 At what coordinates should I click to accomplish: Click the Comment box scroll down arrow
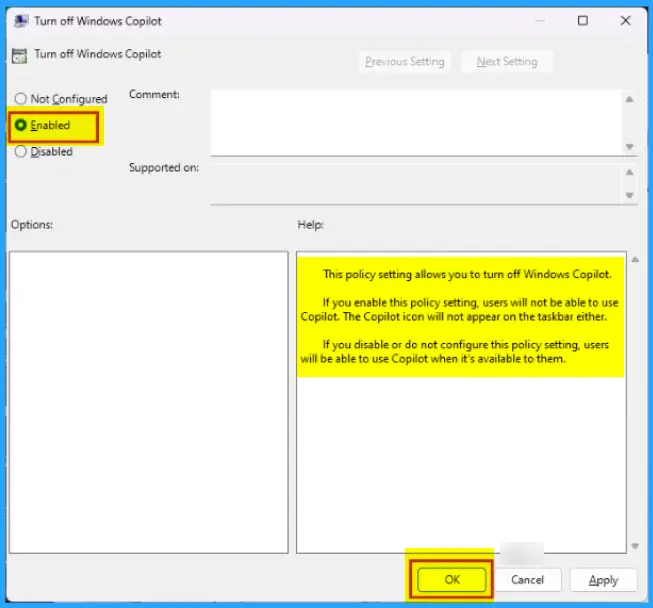click(x=630, y=147)
